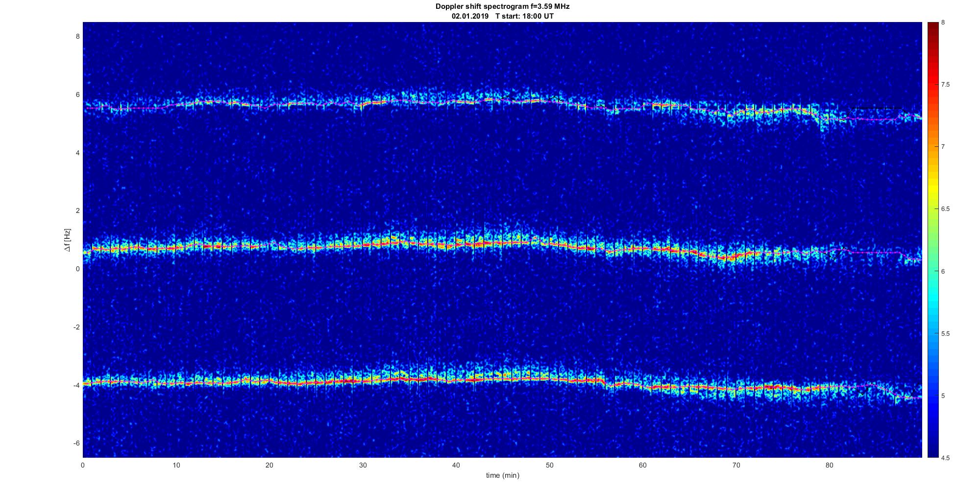Image resolution: width=980 pixels, height=491 pixels.
Task: Click the y-axis tick label "-4"
Action: click(77, 385)
